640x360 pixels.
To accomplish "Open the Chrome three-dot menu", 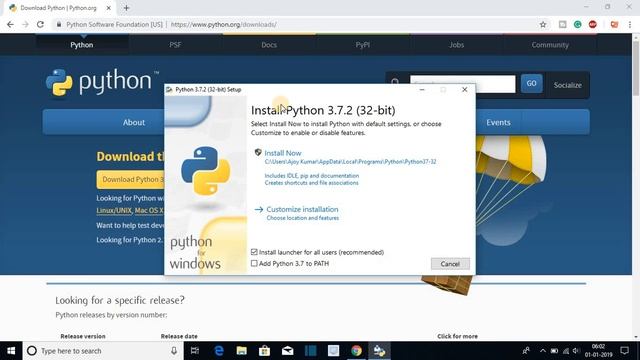I will click(630, 24).
